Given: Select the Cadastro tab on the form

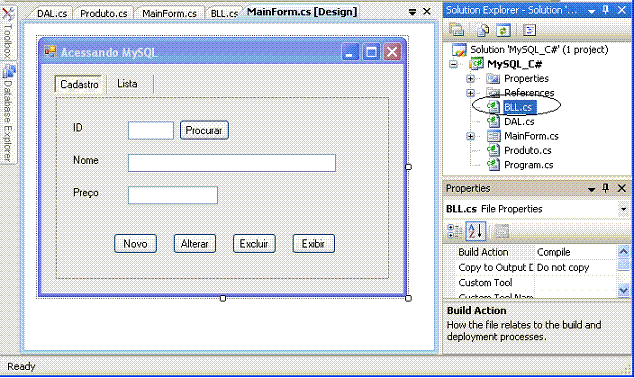Looking at the screenshot, I should click(79, 84).
